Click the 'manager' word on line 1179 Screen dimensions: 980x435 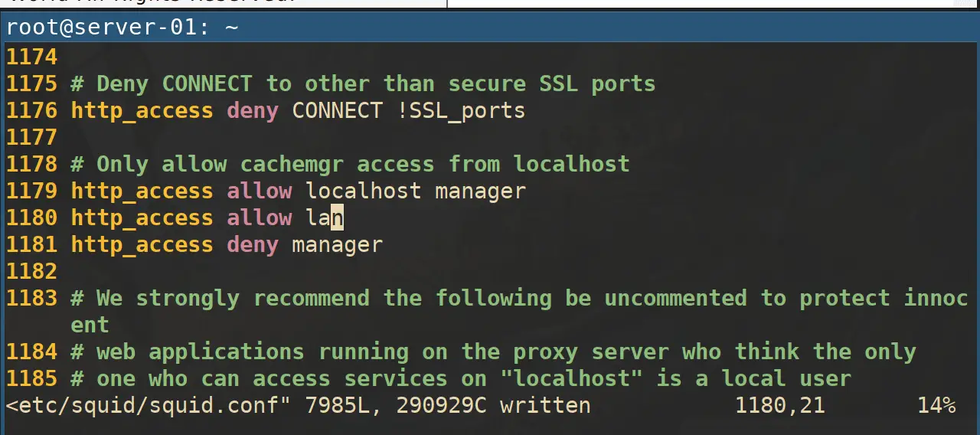480,191
